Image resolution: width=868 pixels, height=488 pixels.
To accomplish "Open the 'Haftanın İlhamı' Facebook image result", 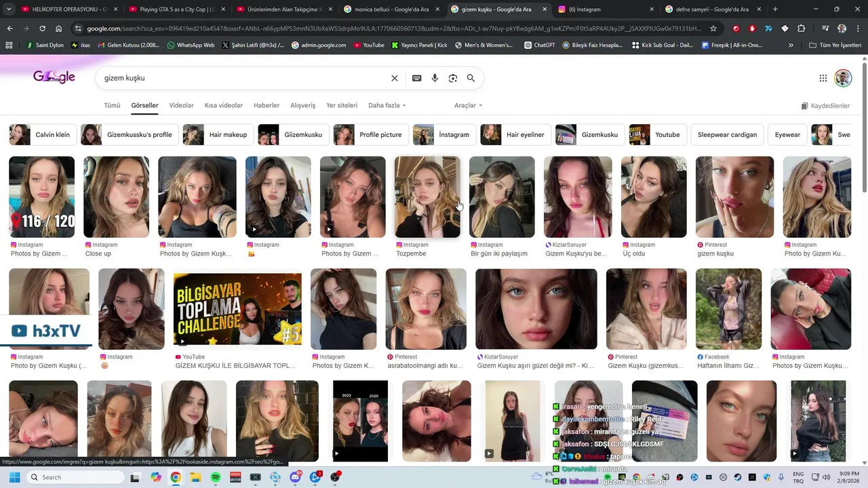I will [728, 309].
